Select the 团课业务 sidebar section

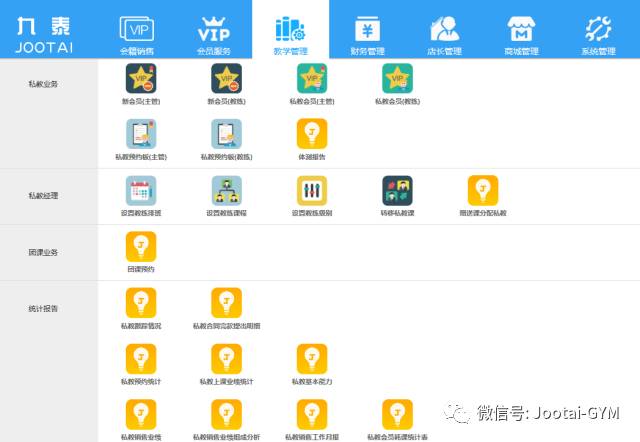point(43,253)
